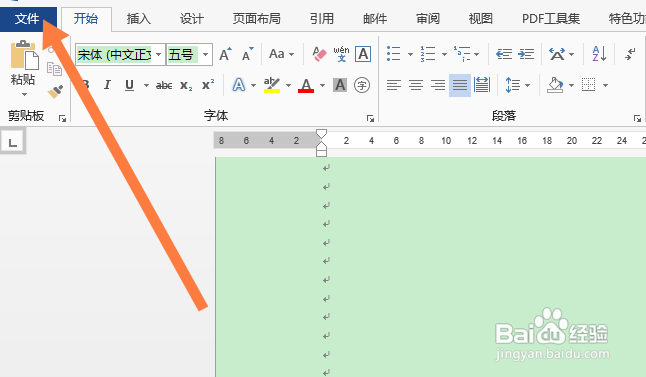The height and width of the screenshot is (377, 646).
Task: Click the Character Border A icon
Action: click(363, 54)
